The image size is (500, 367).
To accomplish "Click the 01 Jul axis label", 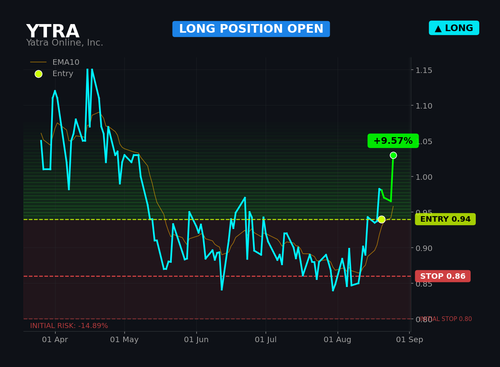I will click(x=266, y=340).
